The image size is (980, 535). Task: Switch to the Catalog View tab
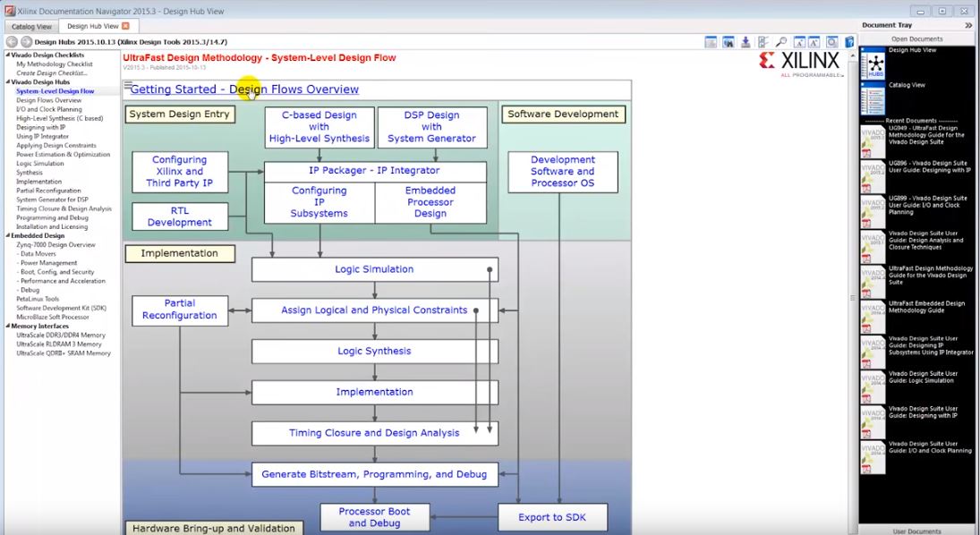[x=31, y=27]
